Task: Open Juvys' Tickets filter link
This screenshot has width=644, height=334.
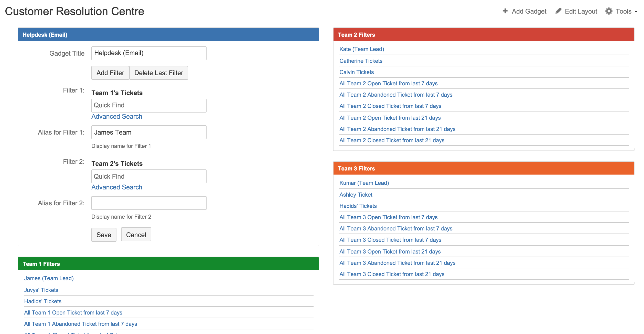Action: (41, 290)
